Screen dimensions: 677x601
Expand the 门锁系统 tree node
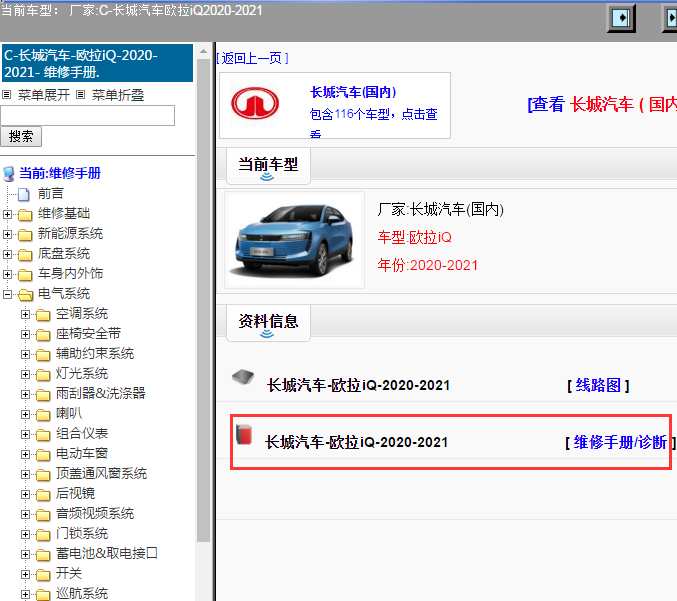[25, 535]
